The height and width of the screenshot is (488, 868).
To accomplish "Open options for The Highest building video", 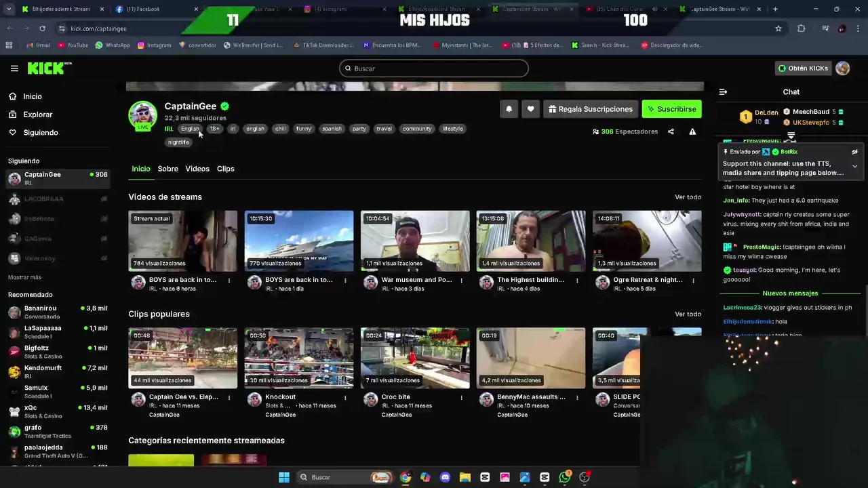I will [x=577, y=280].
